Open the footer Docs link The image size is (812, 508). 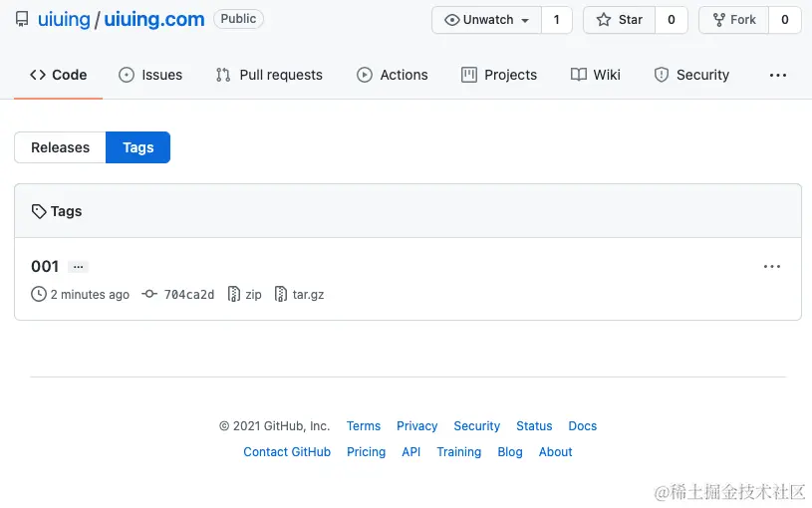(x=583, y=426)
